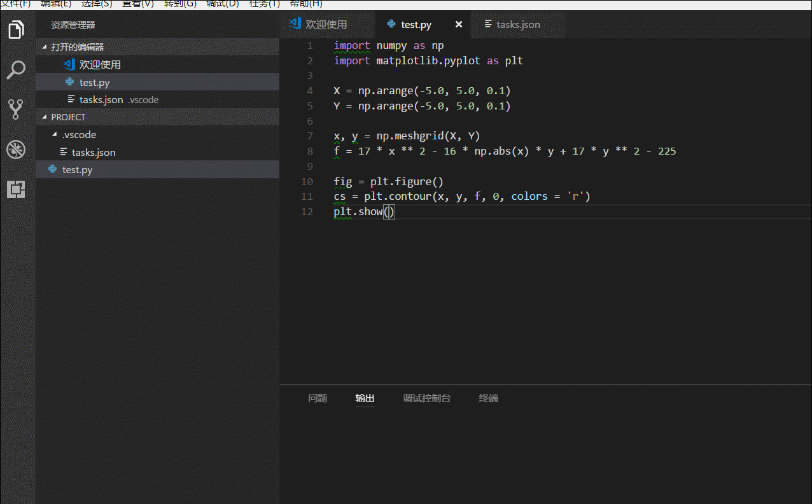Close the test.py editor tab
This screenshot has height=504, width=812.
point(458,24)
